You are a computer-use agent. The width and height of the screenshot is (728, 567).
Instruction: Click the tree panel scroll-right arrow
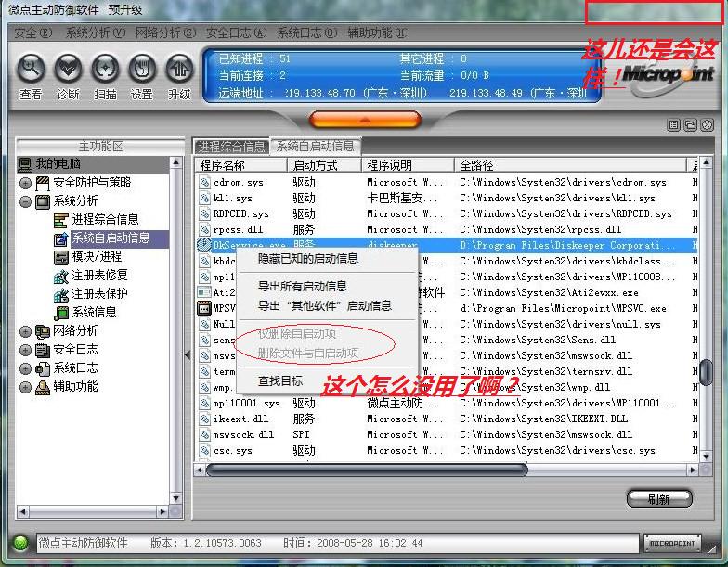tap(162, 512)
